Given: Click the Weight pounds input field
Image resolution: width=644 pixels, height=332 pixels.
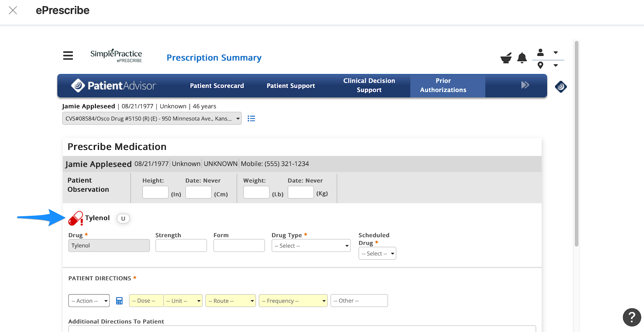Looking at the screenshot, I should pyautogui.click(x=256, y=192).
